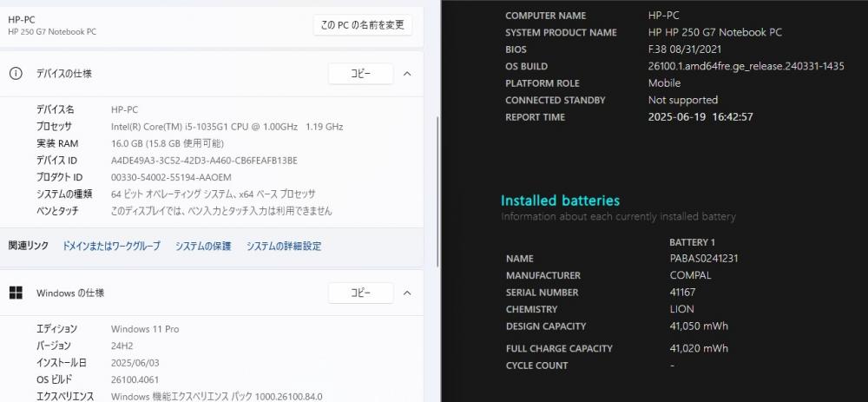Image resolution: width=868 pixels, height=402 pixels.
Task: Copy device specifications with コピー button
Action: (361, 74)
